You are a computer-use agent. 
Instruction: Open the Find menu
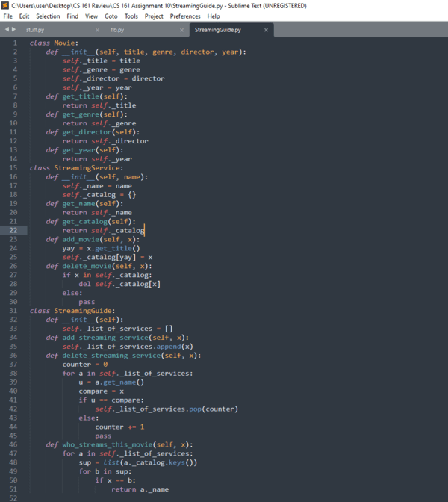[72, 16]
